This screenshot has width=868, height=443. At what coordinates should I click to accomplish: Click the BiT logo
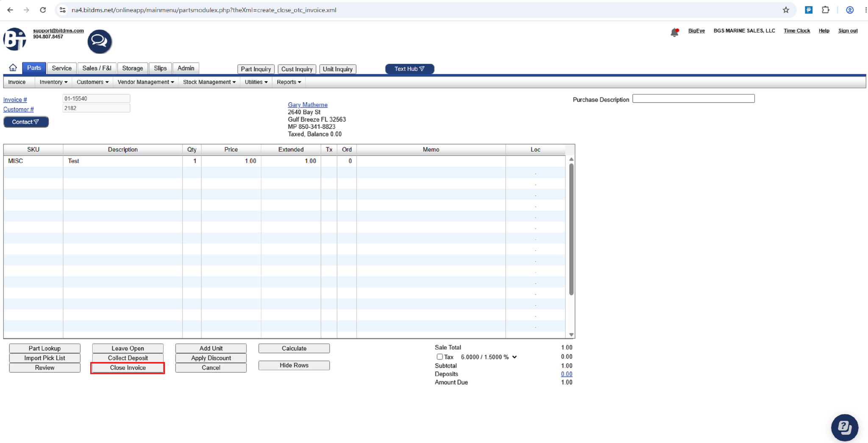tap(15, 39)
